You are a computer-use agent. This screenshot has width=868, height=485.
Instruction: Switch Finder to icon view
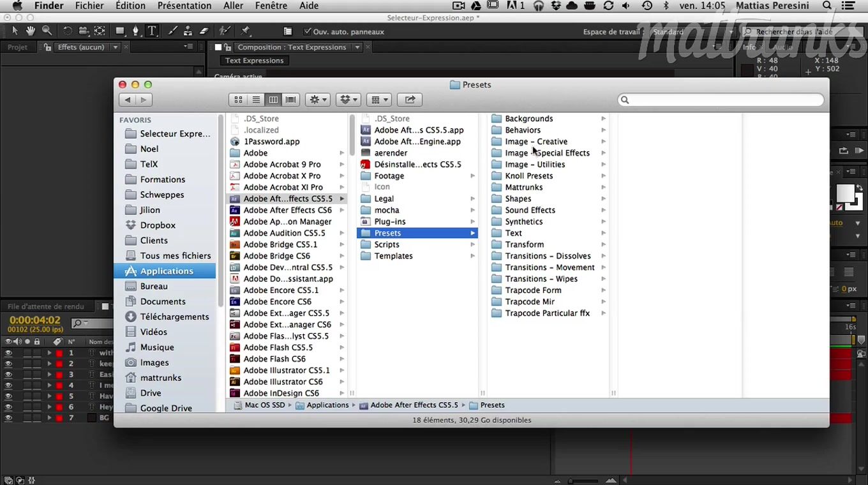[238, 100]
